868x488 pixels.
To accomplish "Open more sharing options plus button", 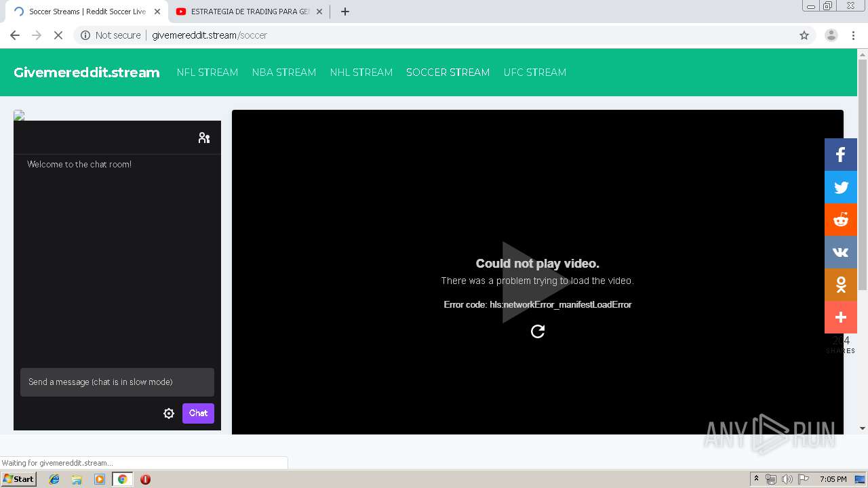I will [x=841, y=317].
